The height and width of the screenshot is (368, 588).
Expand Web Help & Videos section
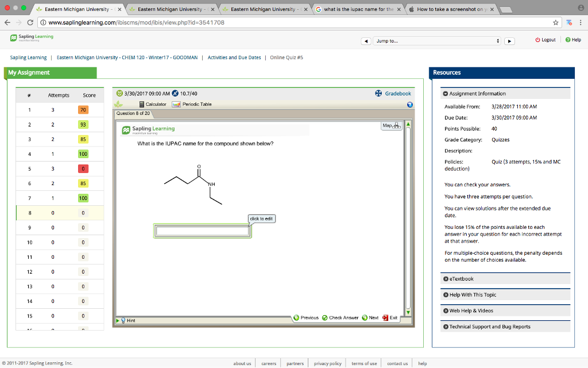pyautogui.click(x=505, y=310)
